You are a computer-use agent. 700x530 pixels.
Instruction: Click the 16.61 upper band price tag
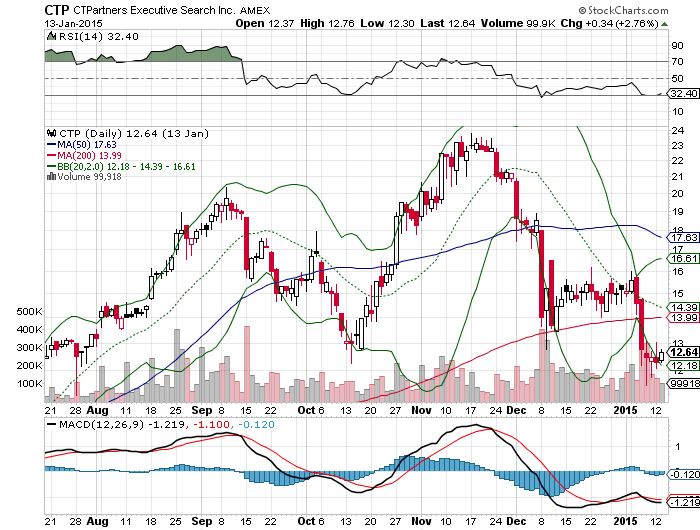(x=684, y=259)
